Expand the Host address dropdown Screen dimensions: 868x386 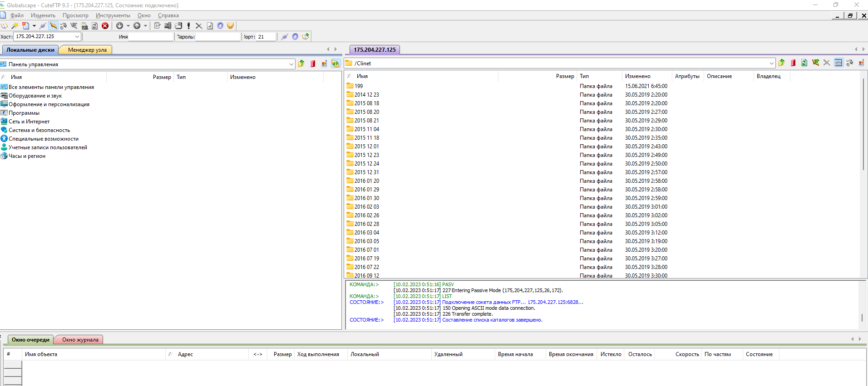click(77, 37)
